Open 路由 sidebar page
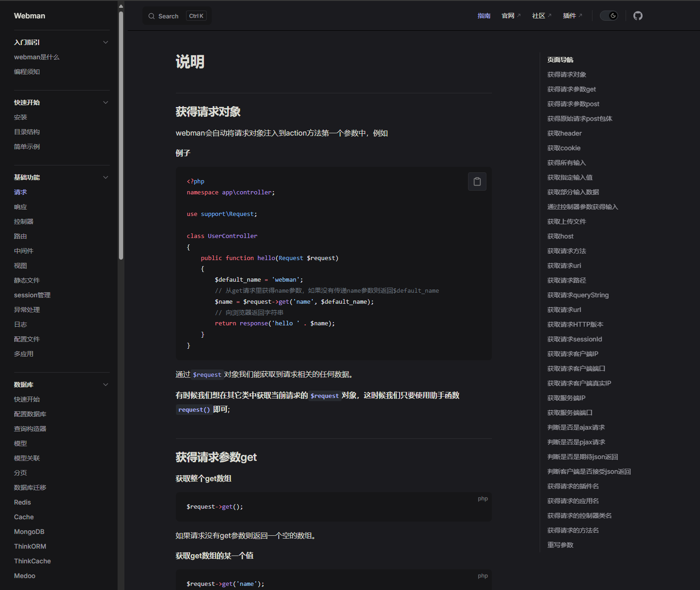 tap(20, 236)
